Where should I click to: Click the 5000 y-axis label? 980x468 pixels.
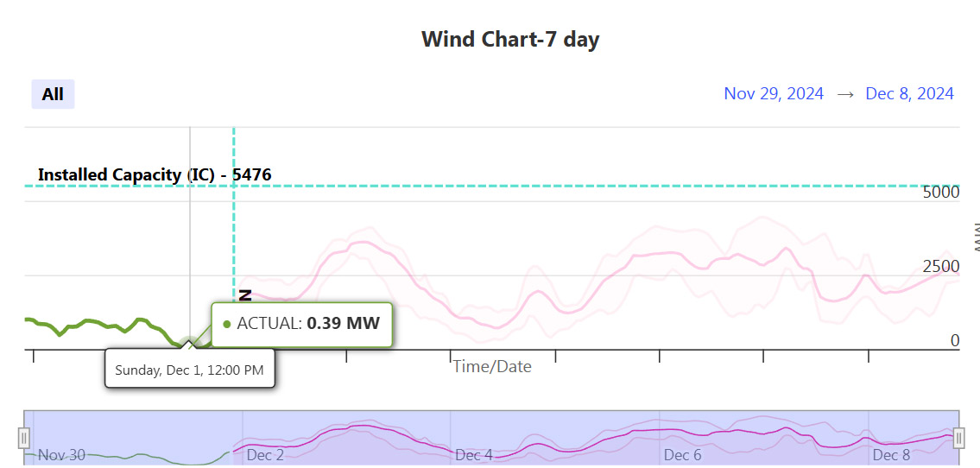point(940,192)
